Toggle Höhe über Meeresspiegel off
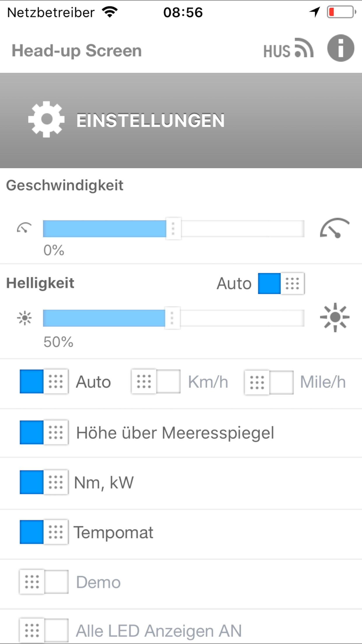 (44, 432)
